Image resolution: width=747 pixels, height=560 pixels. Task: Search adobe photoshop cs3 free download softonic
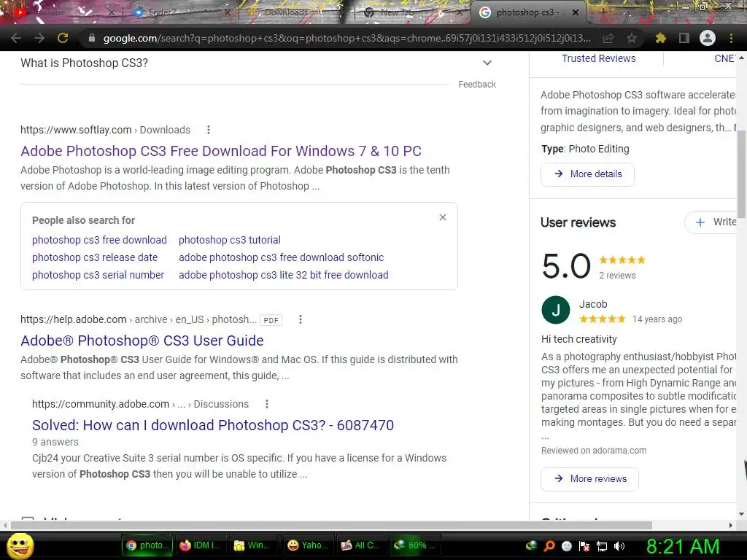[x=281, y=257]
